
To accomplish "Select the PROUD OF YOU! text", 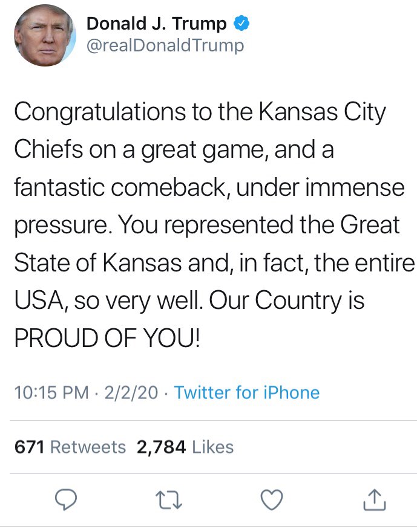I will (x=107, y=339).
